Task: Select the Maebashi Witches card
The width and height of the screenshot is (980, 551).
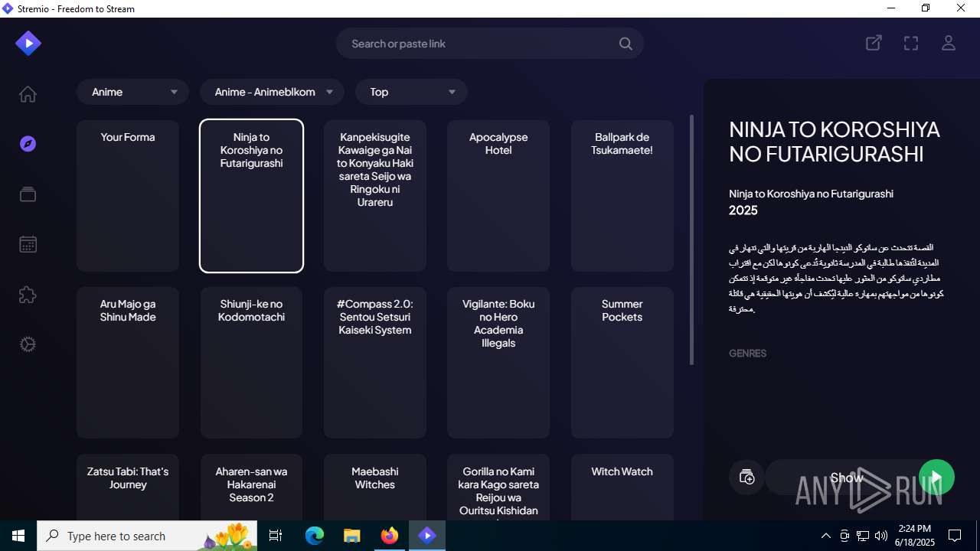Action: pos(375,487)
